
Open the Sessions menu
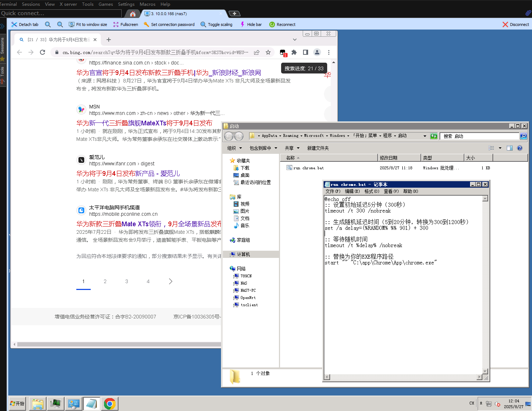(31, 4)
